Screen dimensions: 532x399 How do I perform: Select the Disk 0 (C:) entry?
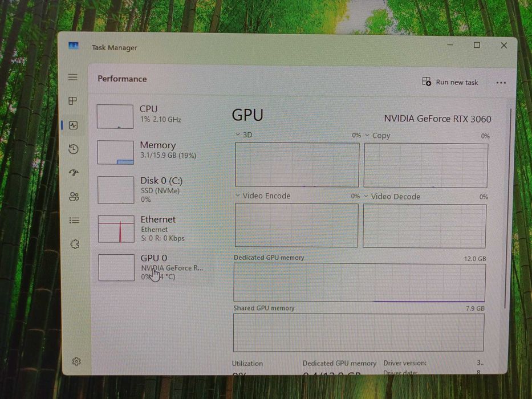[156, 190]
